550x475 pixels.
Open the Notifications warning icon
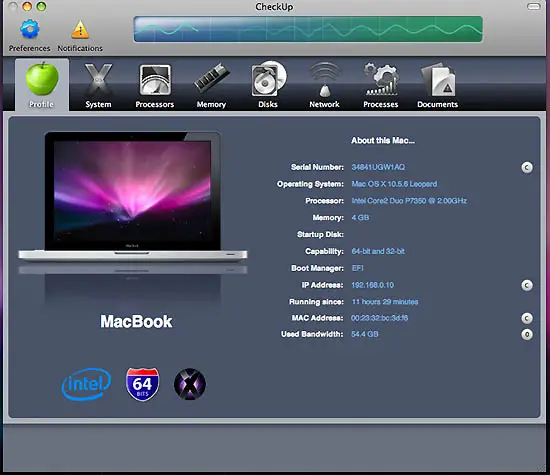pos(80,29)
